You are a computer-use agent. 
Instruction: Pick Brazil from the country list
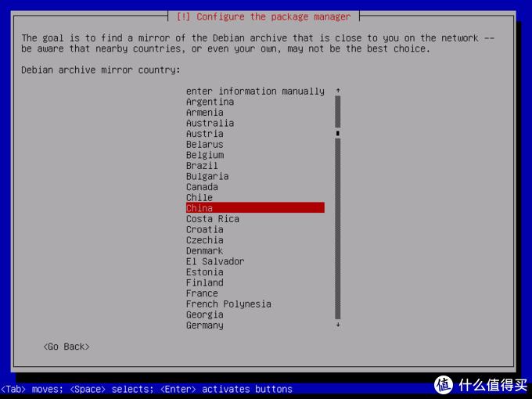pos(202,166)
